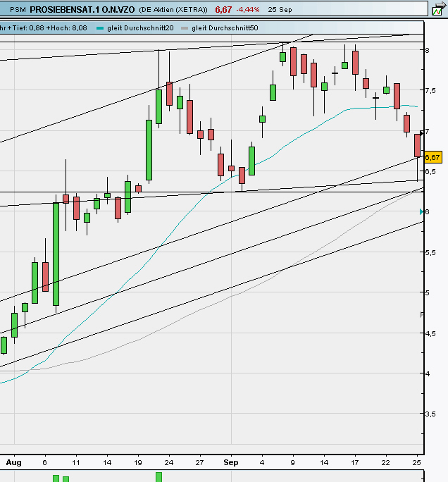Select the gleit Durchschnitt20 legend label

pyautogui.click(x=140, y=28)
